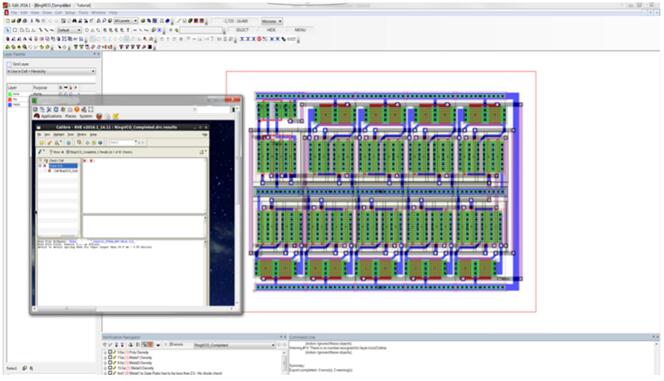Open the File menu
This screenshot has width=664, height=381.
click(14, 13)
